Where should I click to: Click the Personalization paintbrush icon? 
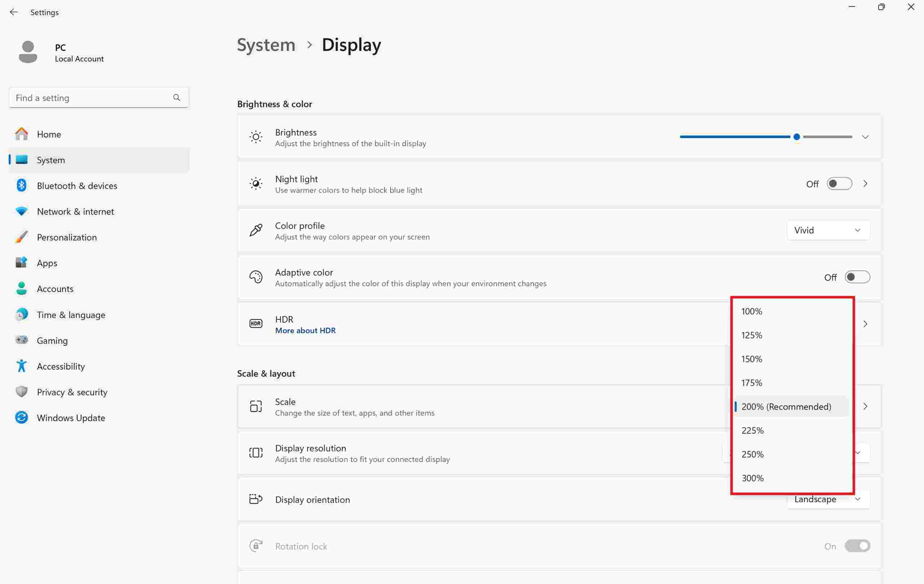tap(22, 237)
